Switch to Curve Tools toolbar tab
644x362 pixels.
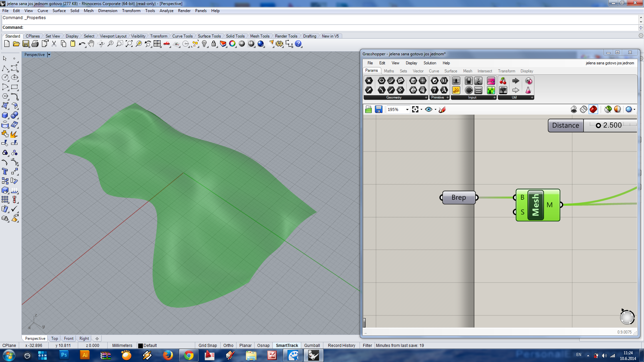182,36
